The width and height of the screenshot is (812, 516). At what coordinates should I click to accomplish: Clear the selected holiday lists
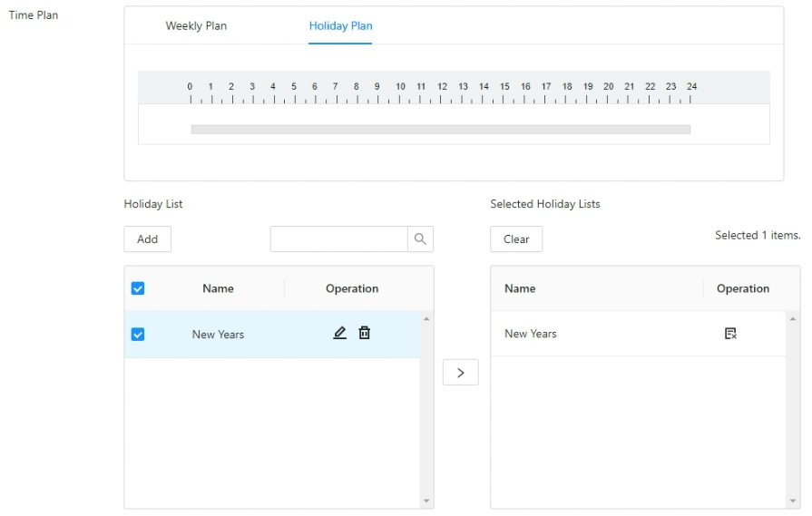(x=516, y=239)
